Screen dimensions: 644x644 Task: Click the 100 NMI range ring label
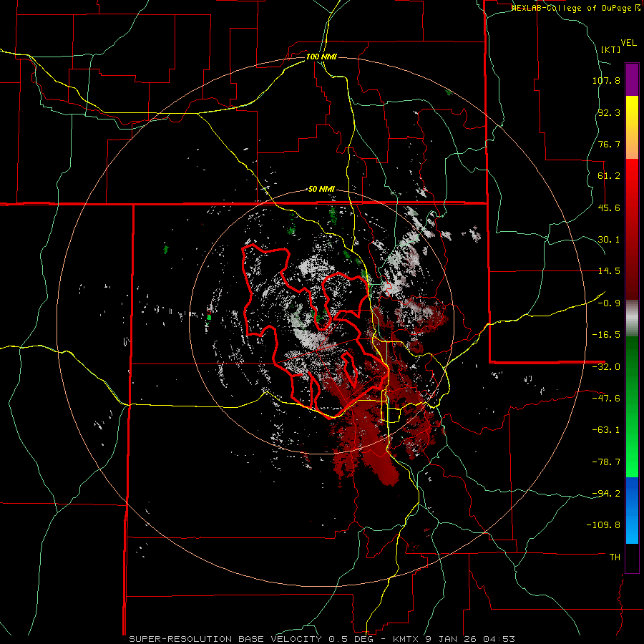point(321,57)
